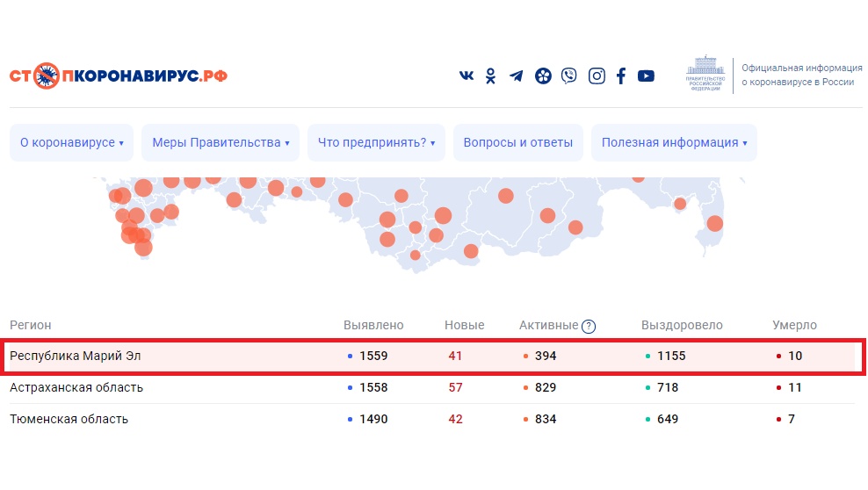Click the film reel icon in header

coord(544,76)
